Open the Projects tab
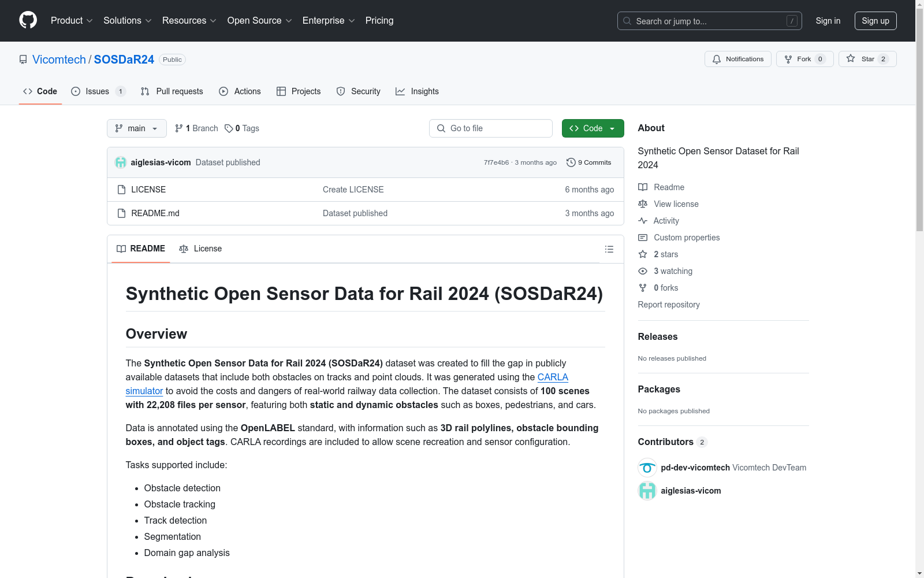This screenshot has height=578, width=924. [x=299, y=91]
